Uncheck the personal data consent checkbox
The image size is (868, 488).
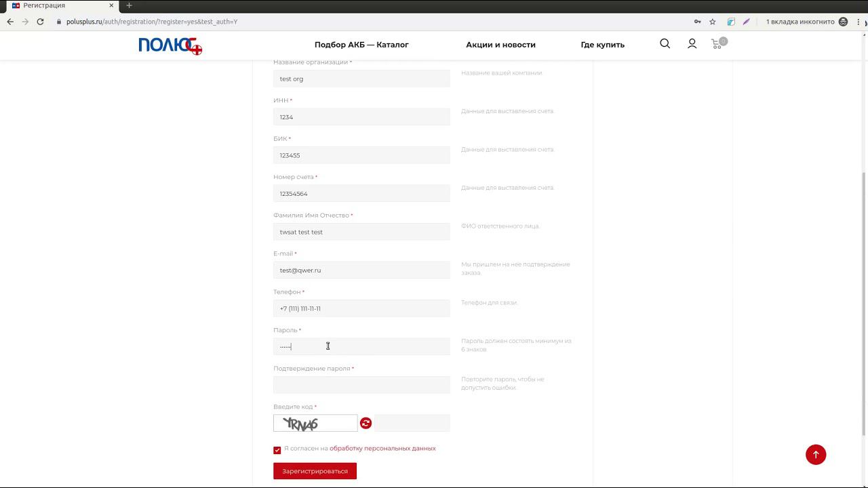pyautogui.click(x=277, y=450)
